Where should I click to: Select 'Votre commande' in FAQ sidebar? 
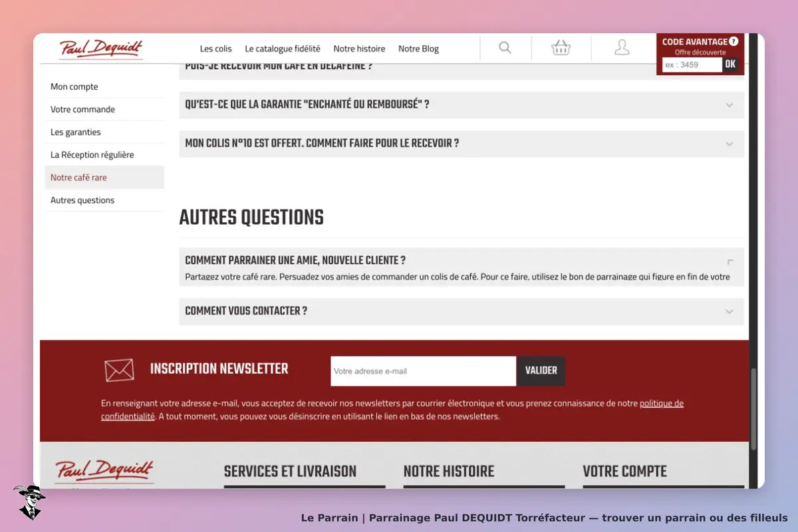click(104, 109)
